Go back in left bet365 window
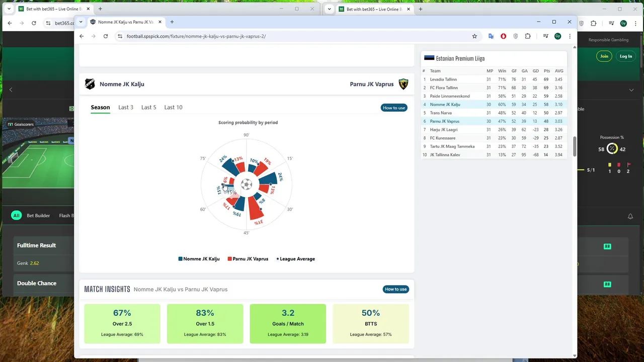Image resolution: width=644 pixels, height=362 pixels. tap(10, 23)
